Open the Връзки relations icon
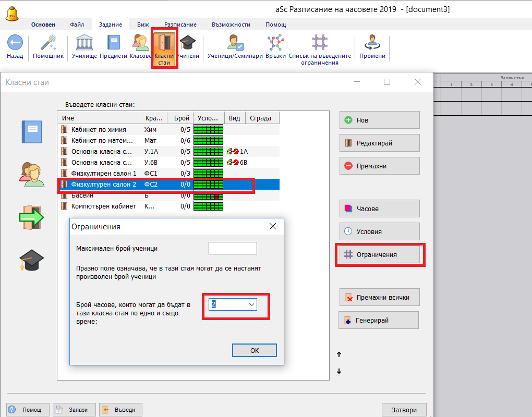This screenshot has height=417, width=532. tap(275, 44)
